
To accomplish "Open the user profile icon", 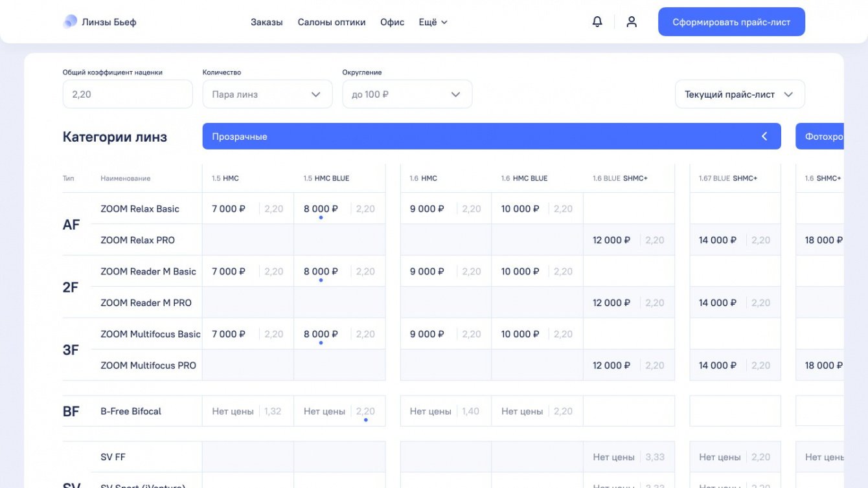I will coord(632,22).
